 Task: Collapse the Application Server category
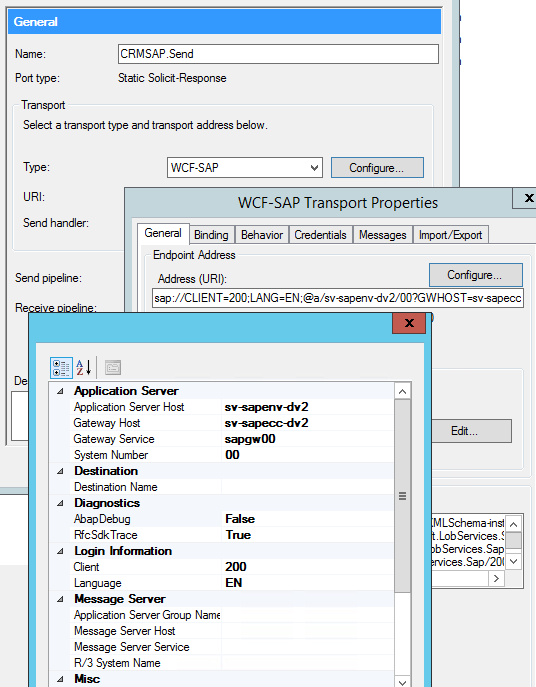click(60, 391)
